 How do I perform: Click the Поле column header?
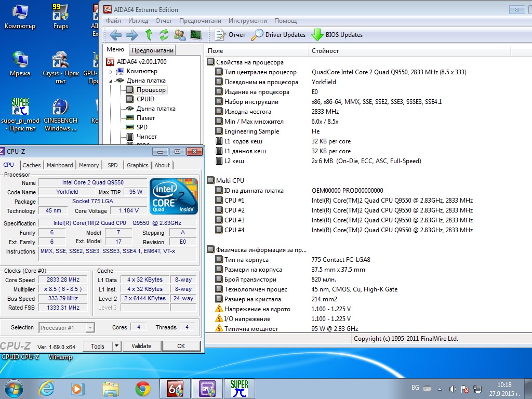(256, 51)
